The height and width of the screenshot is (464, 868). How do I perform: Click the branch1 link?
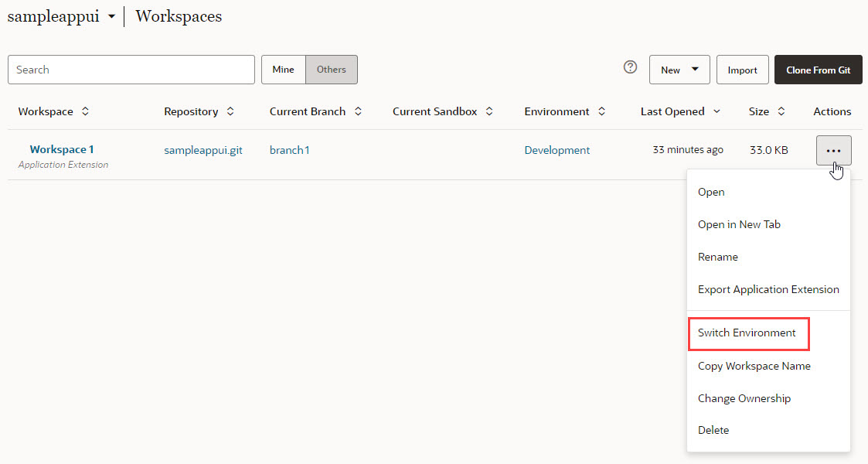coord(290,150)
